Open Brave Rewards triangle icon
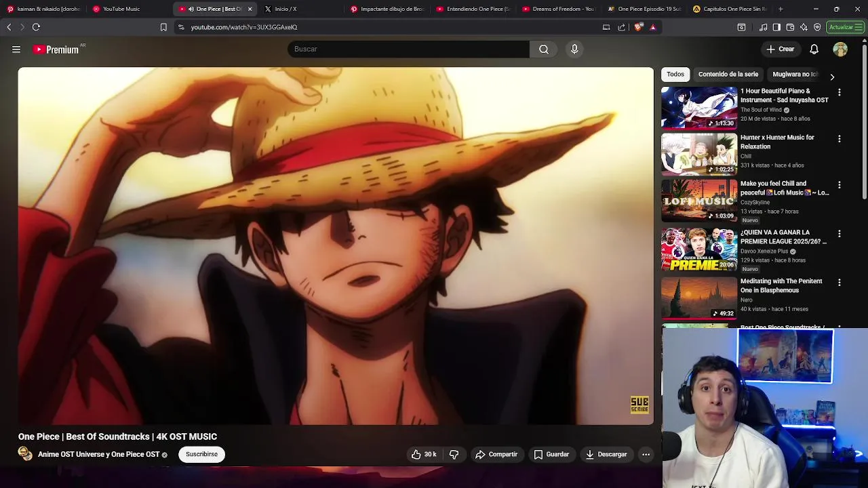The height and width of the screenshot is (488, 868). [x=653, y=27]
